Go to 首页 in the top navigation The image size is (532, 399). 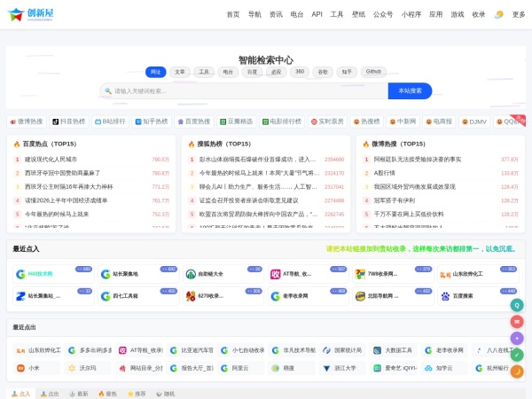pyautogui.click(x=233, y=14)
